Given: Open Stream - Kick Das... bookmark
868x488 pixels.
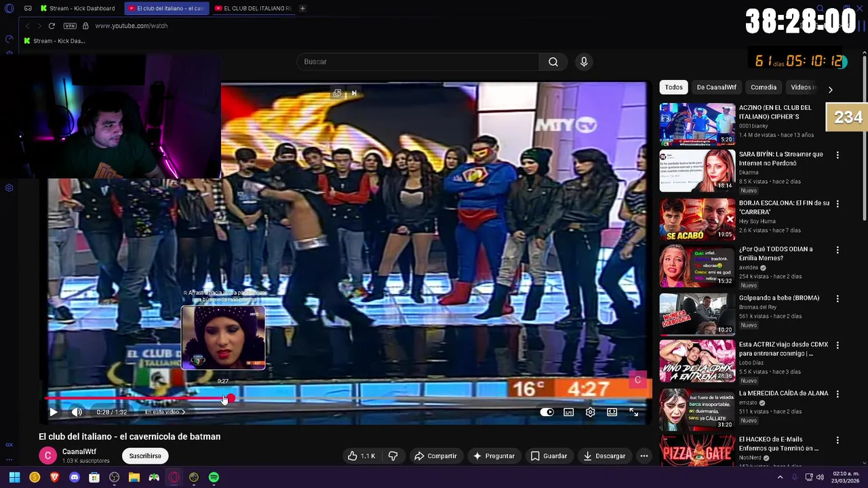Looking at the screenshot, I should coord(54,41).
